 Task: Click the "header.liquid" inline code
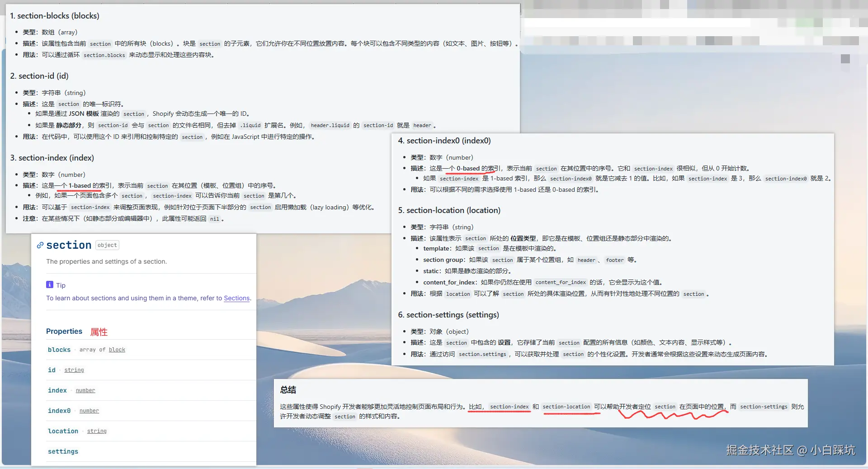click(x=330, y=125)
